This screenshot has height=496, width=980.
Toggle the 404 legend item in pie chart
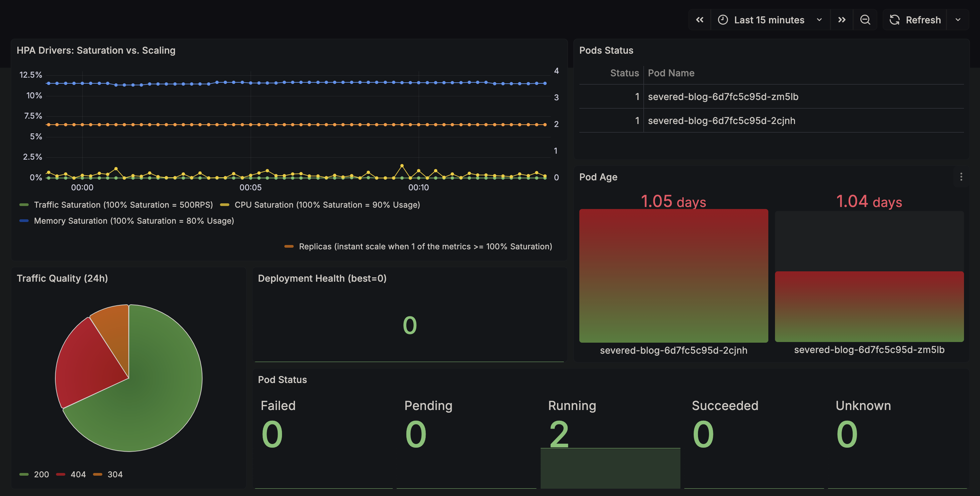point(78,474)
